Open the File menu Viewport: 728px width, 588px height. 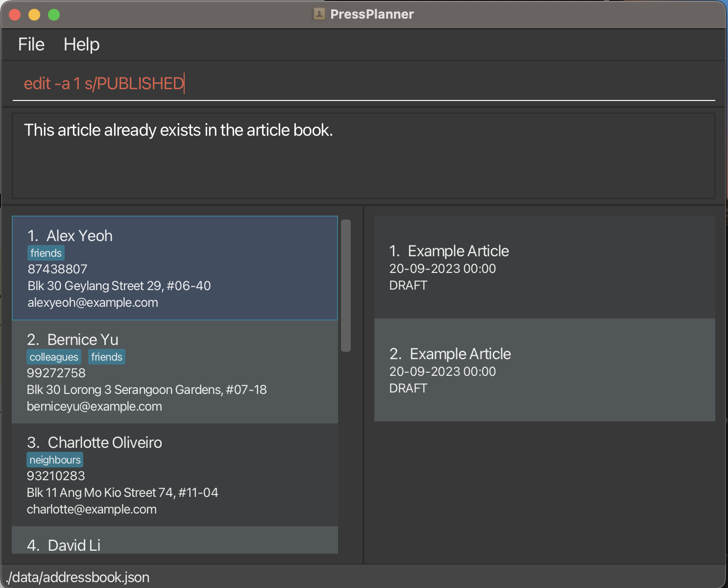[x=31, y=45]
